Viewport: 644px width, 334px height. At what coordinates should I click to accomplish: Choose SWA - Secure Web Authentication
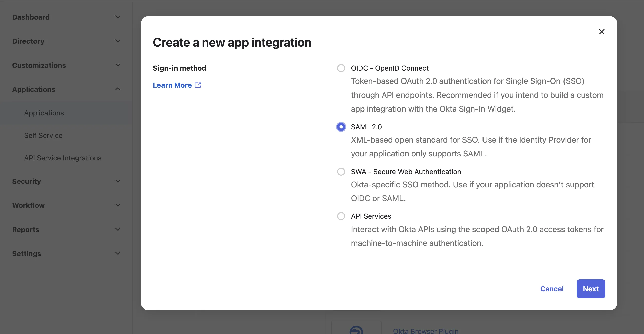[341, 172]
